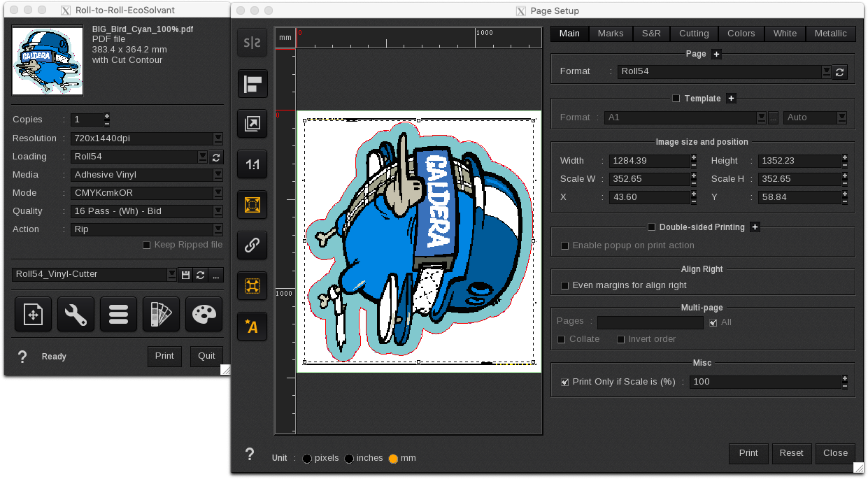Save preset with the floppy disk icon
Image resolution: width=868 pixels, height=479 pixels.
185,275
